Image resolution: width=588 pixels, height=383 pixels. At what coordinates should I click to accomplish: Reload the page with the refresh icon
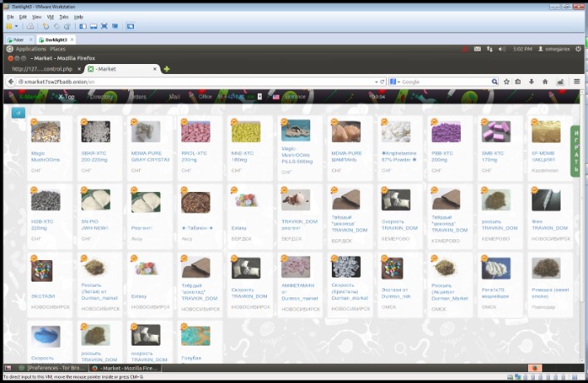click(x=382, y=81)
